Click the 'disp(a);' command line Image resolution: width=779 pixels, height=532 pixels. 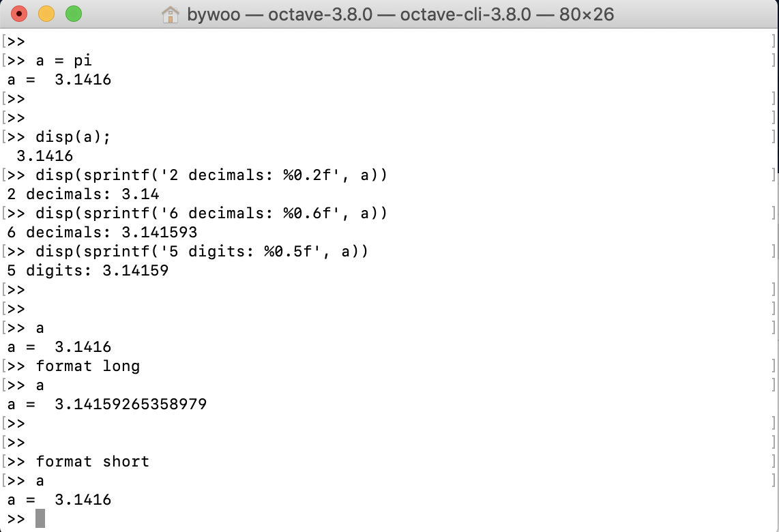click(73, 137)
